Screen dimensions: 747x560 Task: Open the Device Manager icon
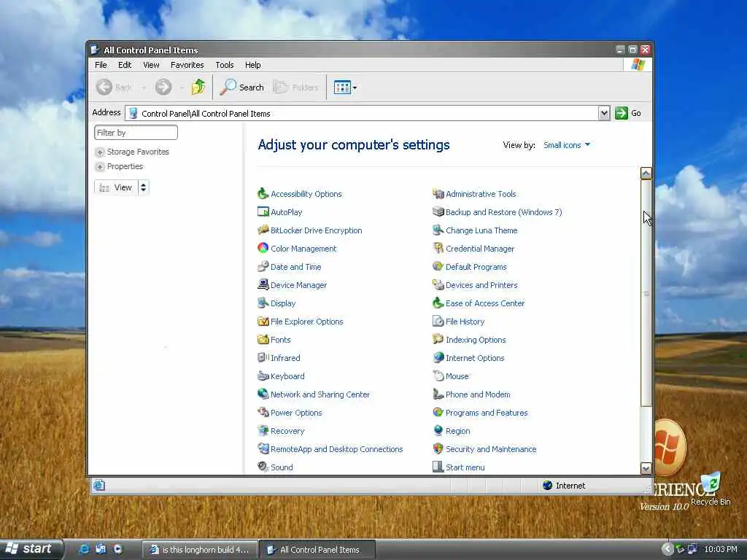[263, 285]
